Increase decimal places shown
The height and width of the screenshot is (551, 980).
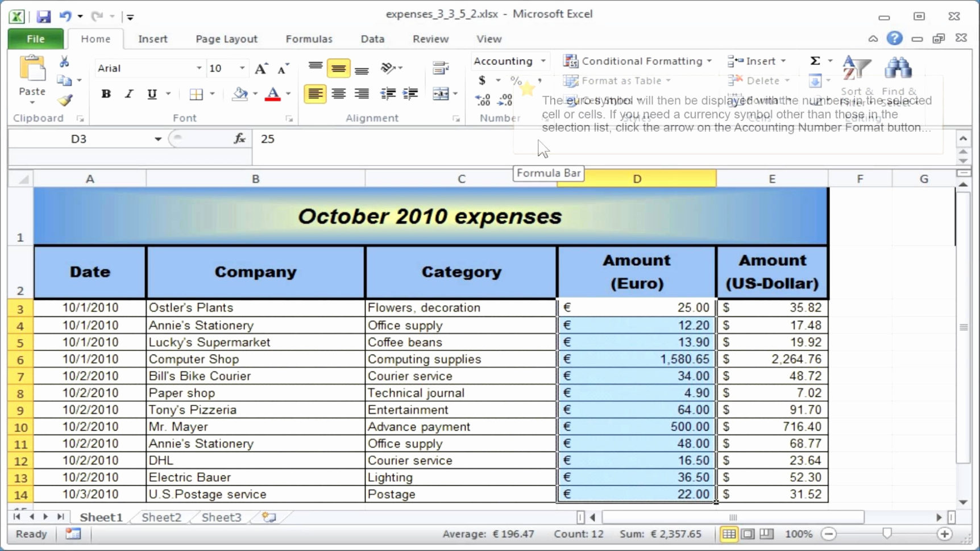[x=482, y=100]
